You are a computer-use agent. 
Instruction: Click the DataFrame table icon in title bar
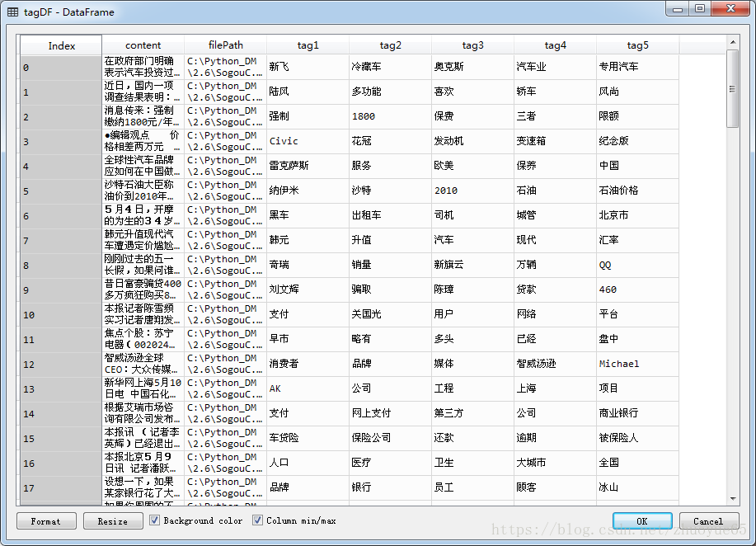click(13, 12)
